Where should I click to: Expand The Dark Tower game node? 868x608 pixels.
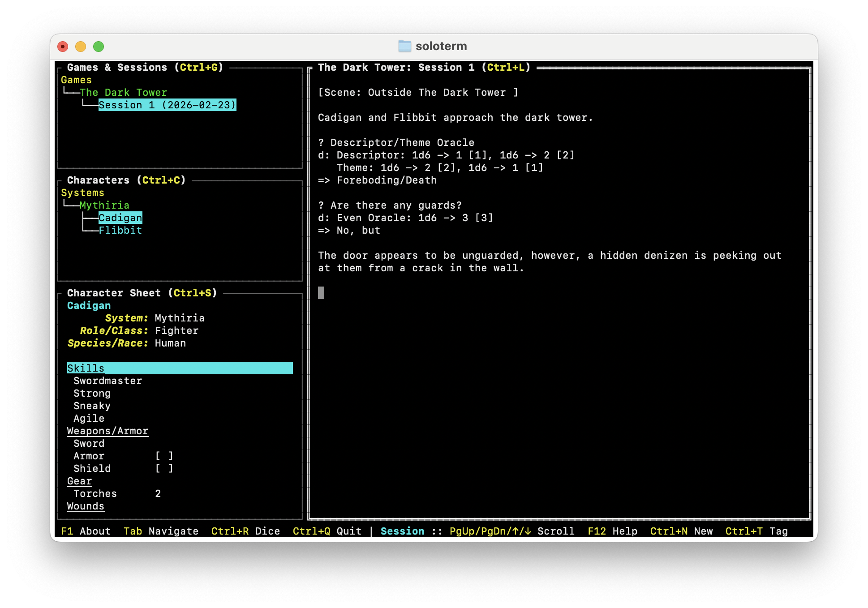[123, 92]
